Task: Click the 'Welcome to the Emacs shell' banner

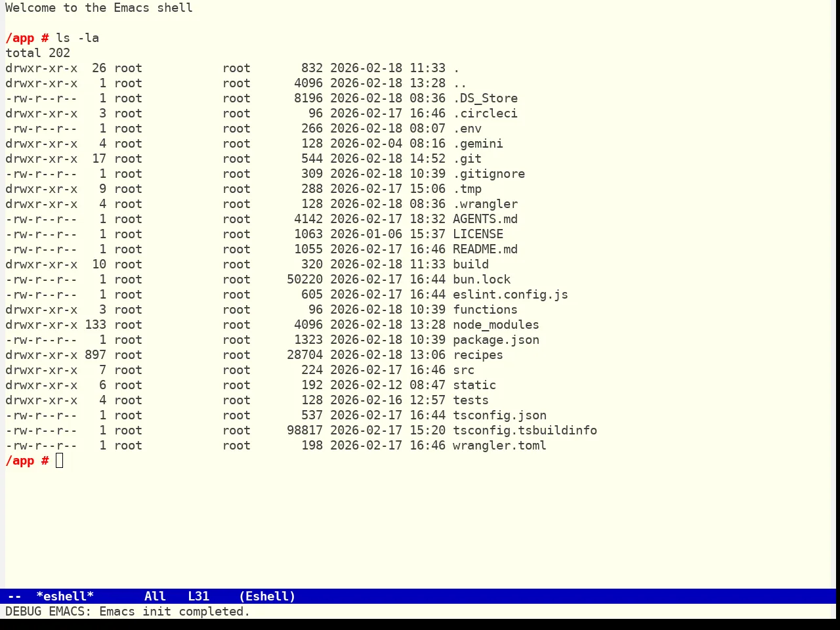Action: (x=99, y=8)
